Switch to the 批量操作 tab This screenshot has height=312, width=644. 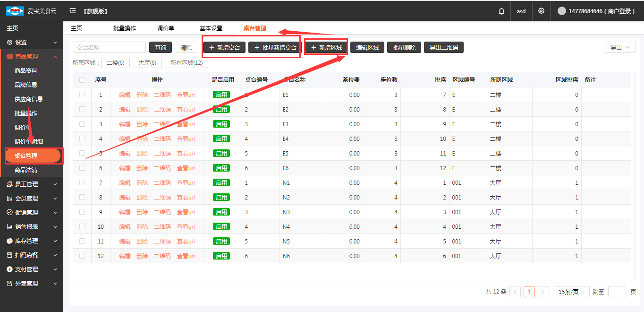coord(125,28)
